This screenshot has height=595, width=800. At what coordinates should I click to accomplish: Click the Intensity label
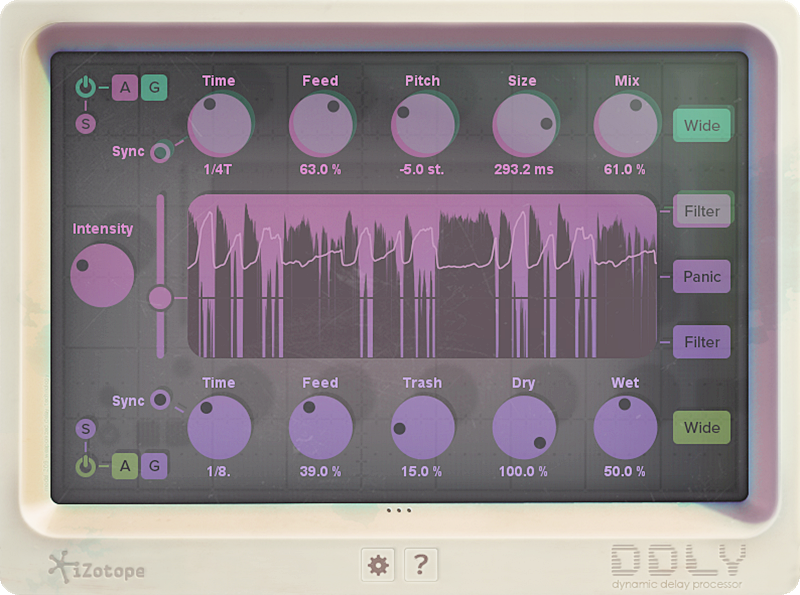(103, 229)
